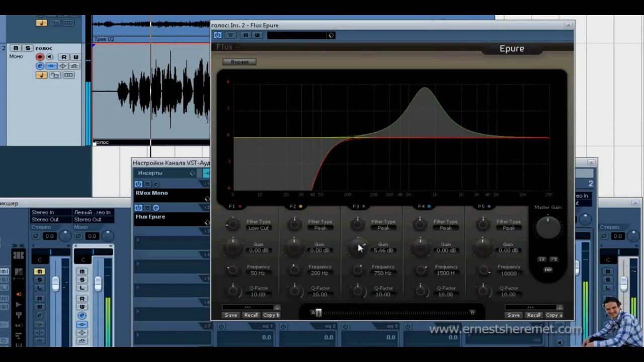Click the Stereo In input routing field
Image resolution: width=644 pixels, height=362 pixels.
(51, 213)
